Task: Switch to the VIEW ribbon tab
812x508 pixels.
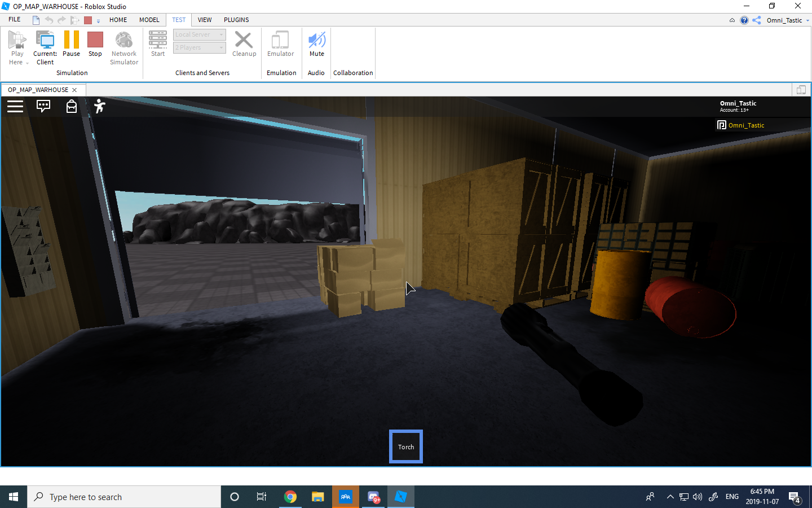Action: tap(204, 20)
